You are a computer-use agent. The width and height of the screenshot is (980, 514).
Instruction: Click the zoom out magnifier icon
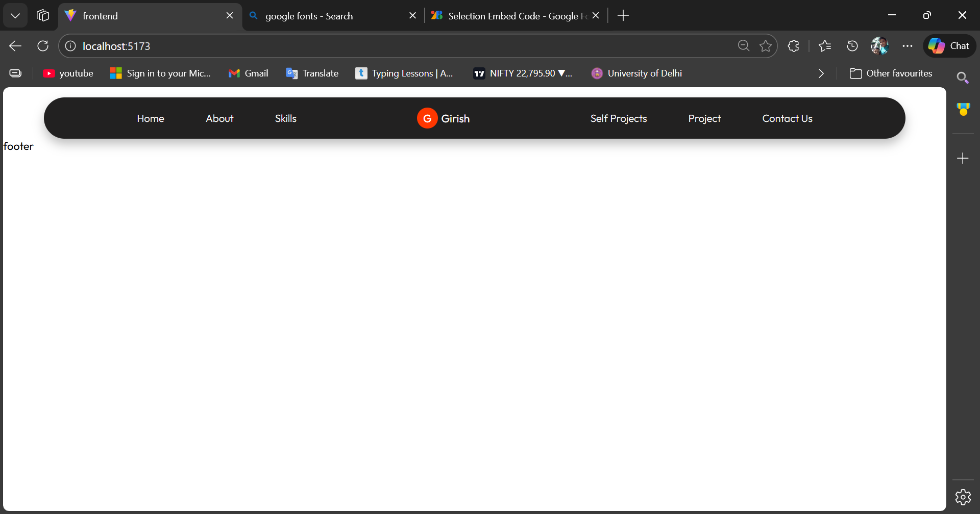click(744, 46)
